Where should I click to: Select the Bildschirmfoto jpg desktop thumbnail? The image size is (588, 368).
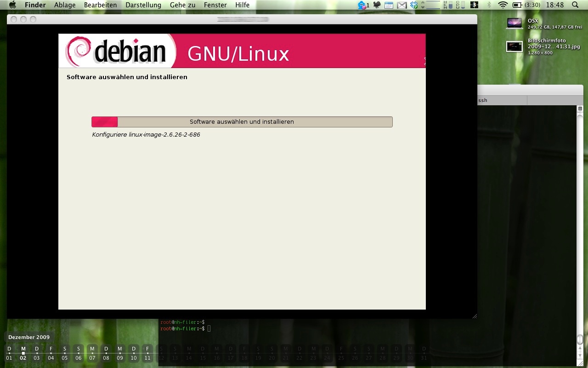pos(514,46)
